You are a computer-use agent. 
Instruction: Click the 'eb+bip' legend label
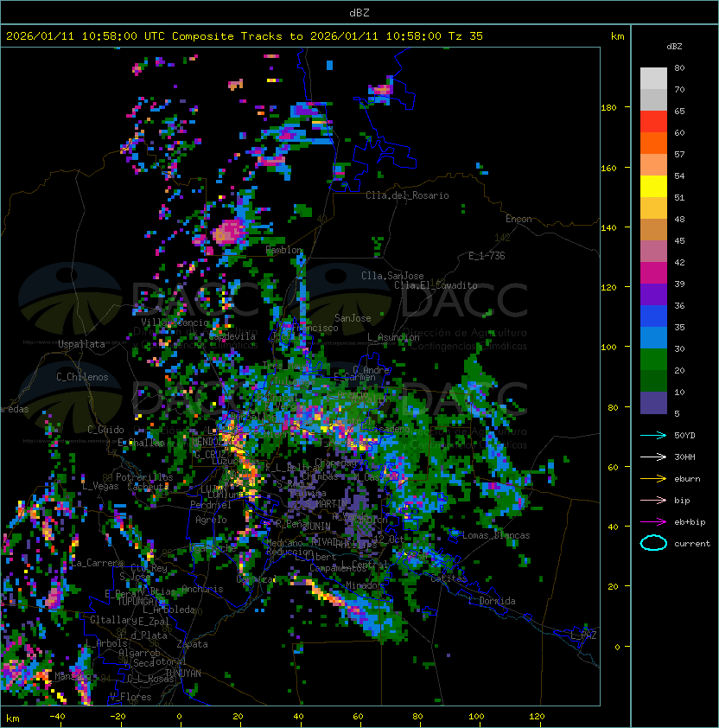point(690,522)
